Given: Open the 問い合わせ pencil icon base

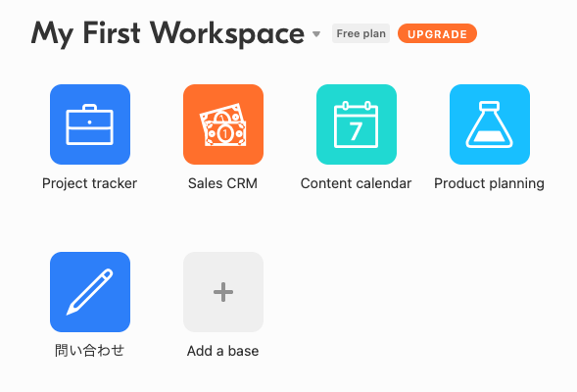Looking at the screenshot, I should tap(90, 292).
